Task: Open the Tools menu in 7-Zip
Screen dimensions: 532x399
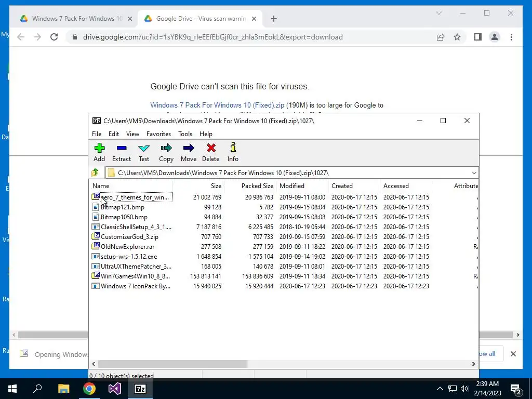Action: (x=185, y=134)
